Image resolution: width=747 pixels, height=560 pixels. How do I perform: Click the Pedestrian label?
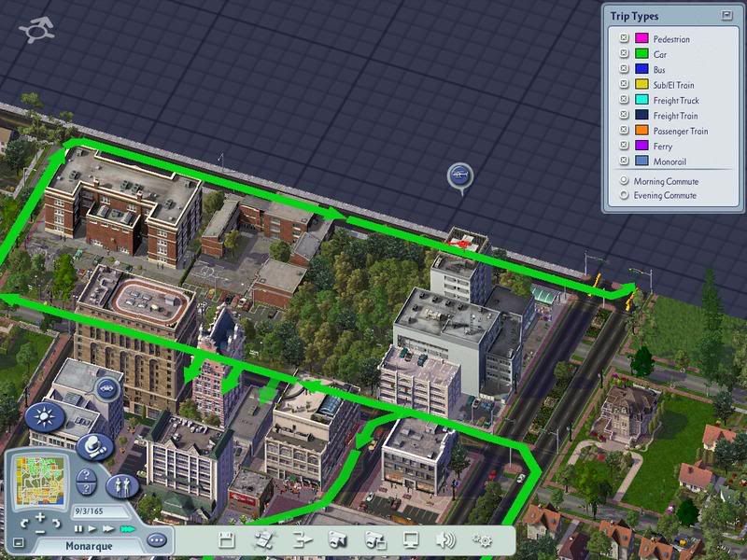click(x=671, y=39)
